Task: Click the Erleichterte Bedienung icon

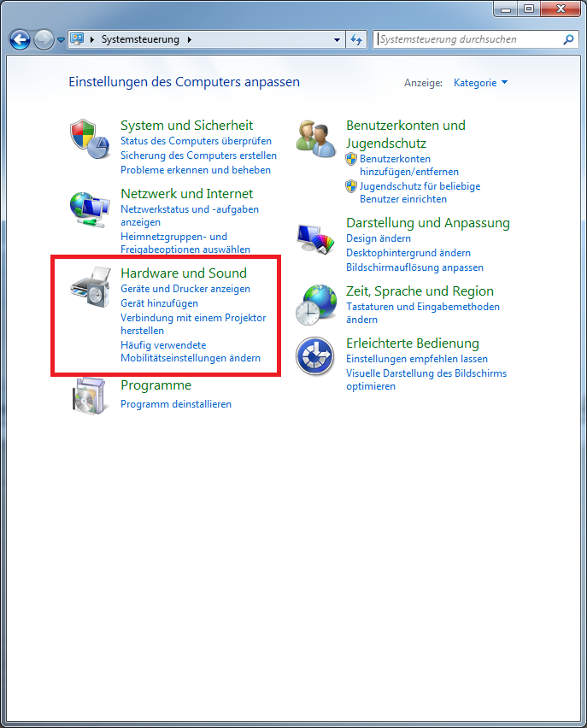Action: click(315, 356)
